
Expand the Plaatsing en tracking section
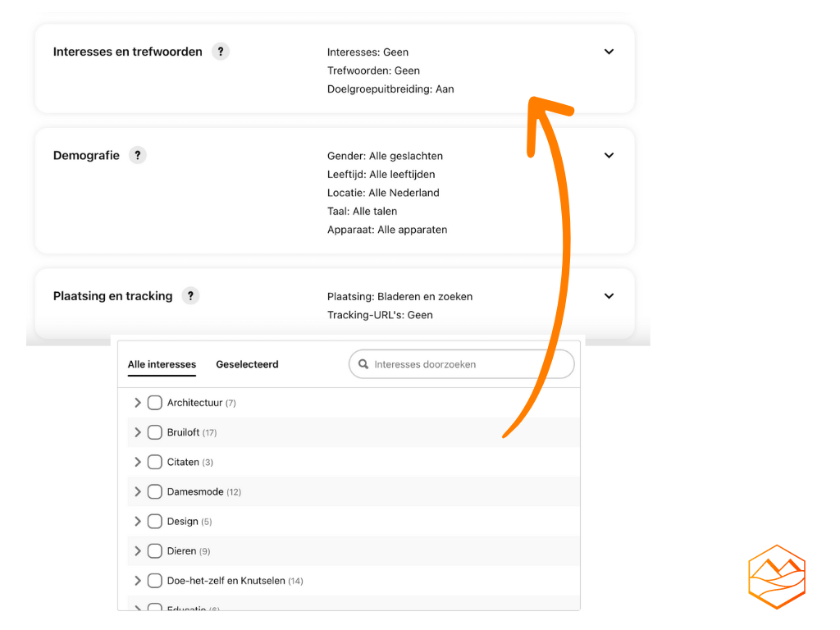609,295
